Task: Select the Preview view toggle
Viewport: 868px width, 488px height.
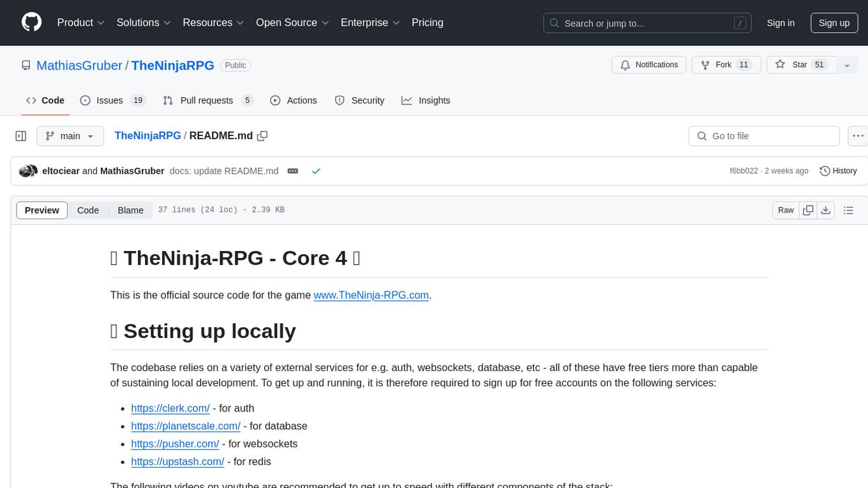Action: [42, 210]
